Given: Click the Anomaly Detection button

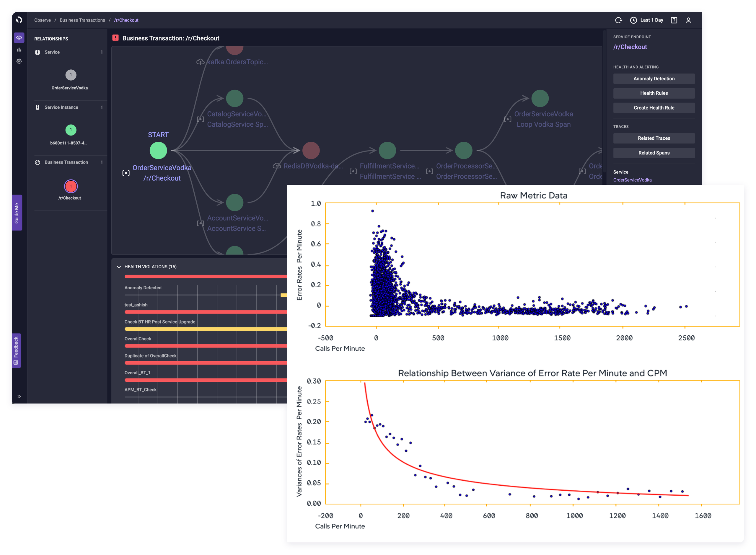Looking at the screenshot, I should tap(654, 79).
